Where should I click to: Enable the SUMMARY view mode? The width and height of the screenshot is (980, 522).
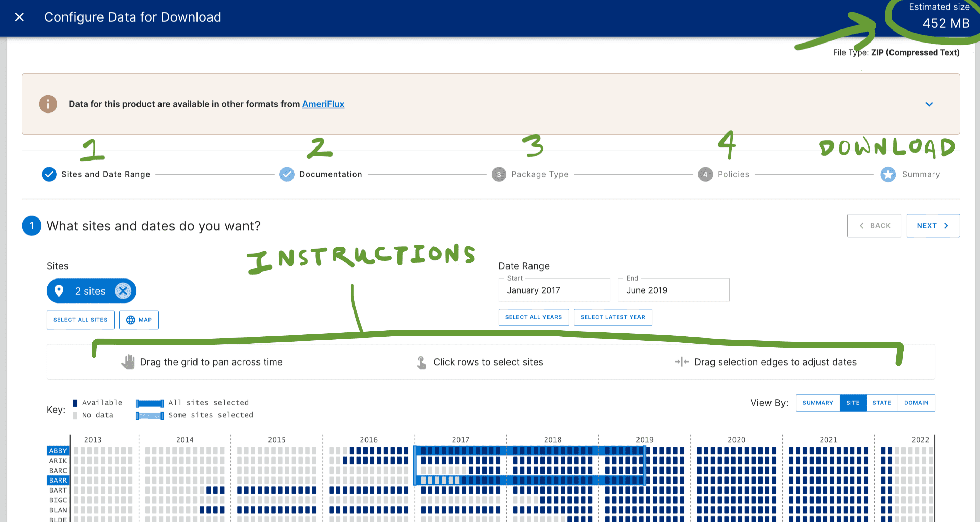click(817, 403)
